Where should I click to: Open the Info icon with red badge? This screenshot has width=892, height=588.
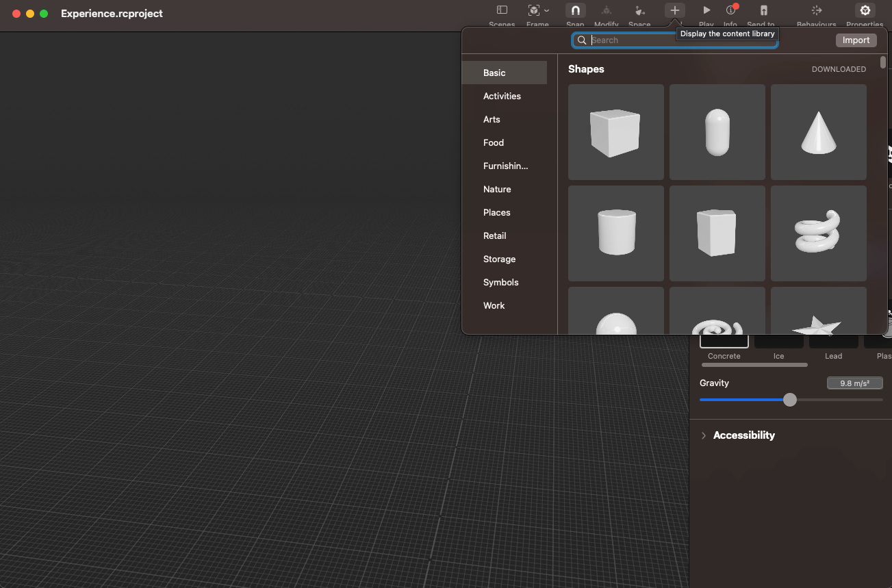coord(730,11)
